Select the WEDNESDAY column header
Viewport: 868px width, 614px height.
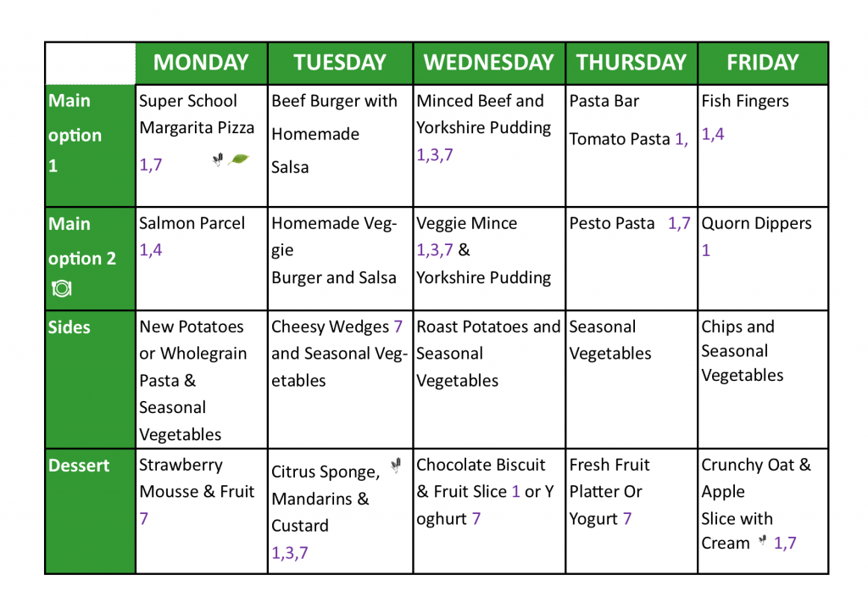pyautogui.click(x=489, y=63)
